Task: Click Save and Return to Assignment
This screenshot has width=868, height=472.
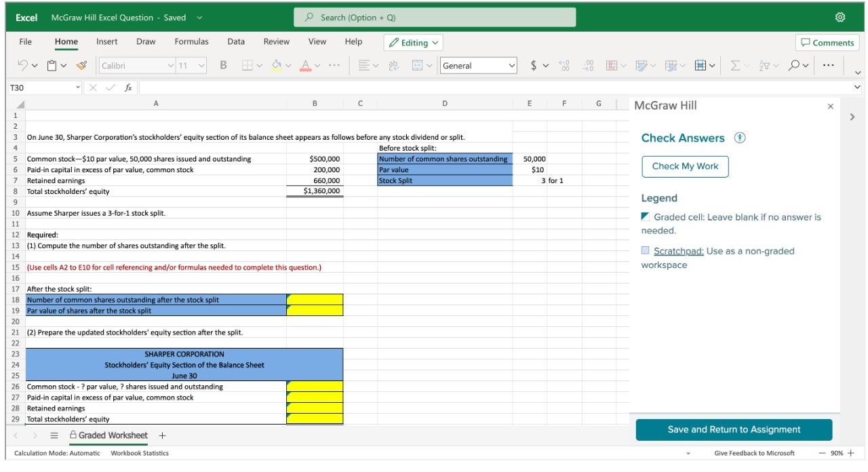Action: click(x=734, y=430)
